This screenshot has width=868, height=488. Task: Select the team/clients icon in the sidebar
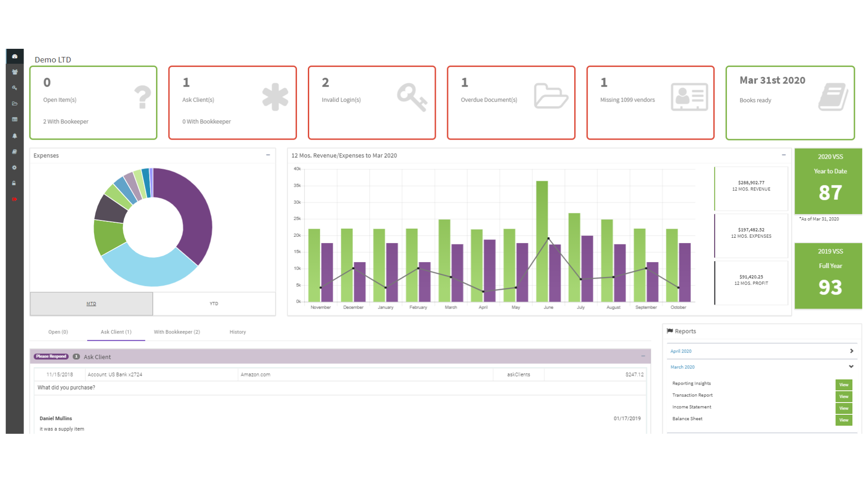(x=15, y=72)
